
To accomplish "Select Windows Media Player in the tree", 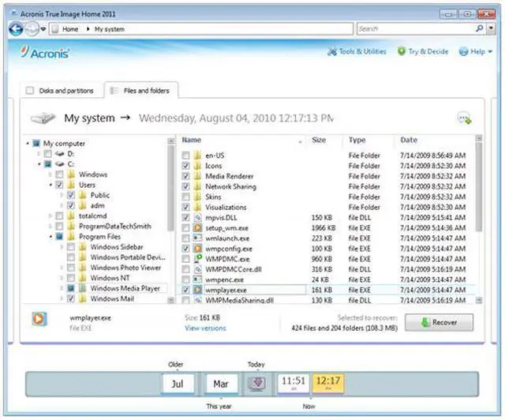I will (125, 288).
